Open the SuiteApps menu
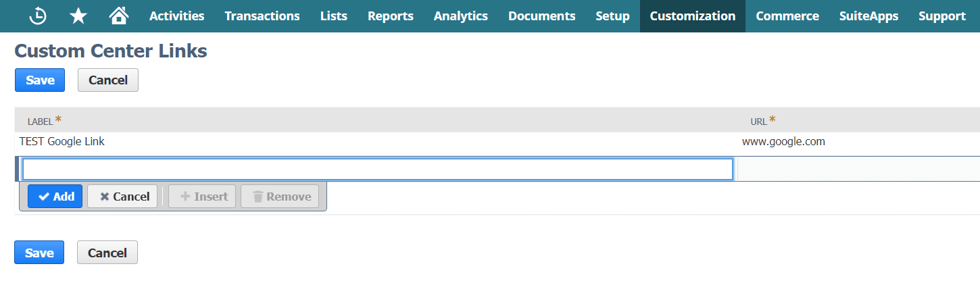 coord(869,16)
